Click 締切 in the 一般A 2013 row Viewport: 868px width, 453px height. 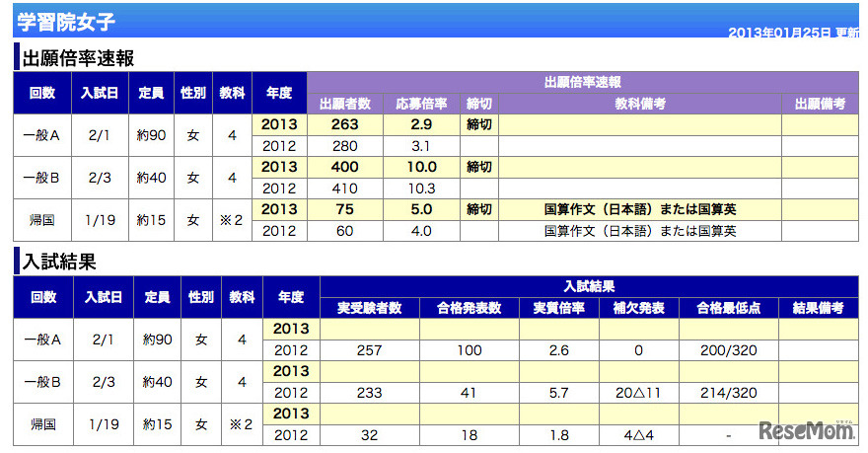478,124
